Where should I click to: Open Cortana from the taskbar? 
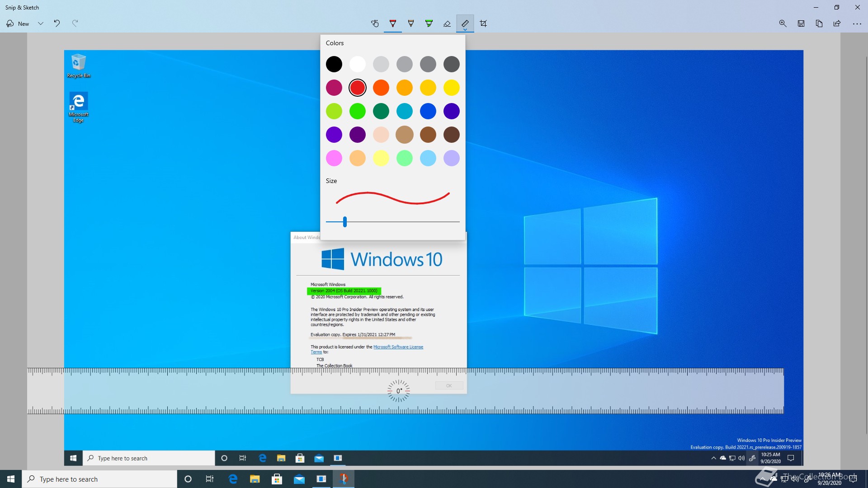(x=188, y=479)
